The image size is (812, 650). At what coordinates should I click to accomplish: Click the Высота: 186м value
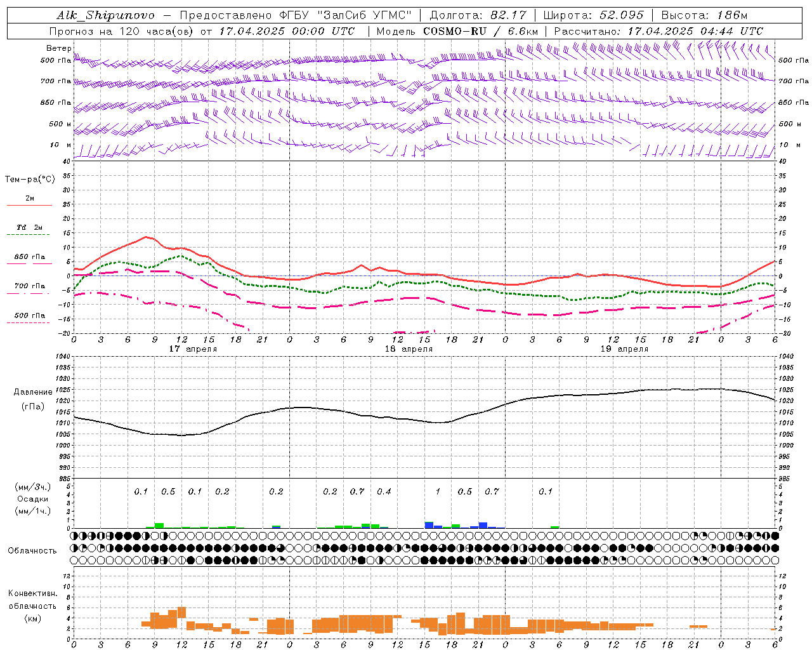coord(705,15)
